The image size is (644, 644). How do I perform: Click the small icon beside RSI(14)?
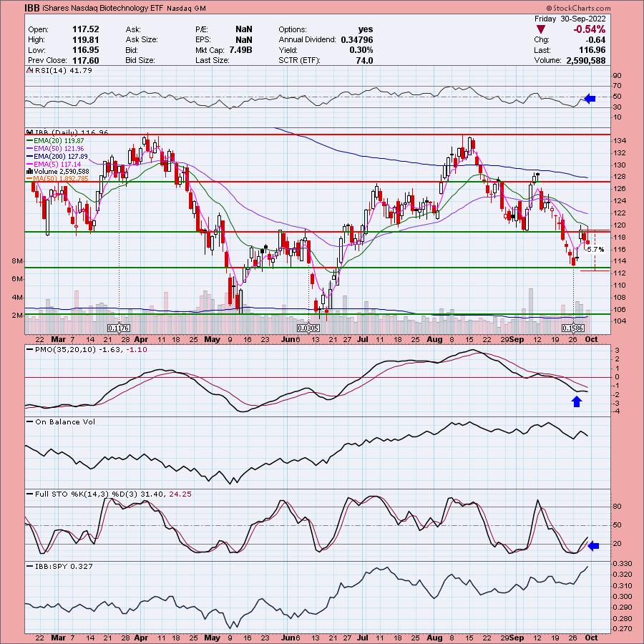tap(29, 70)
